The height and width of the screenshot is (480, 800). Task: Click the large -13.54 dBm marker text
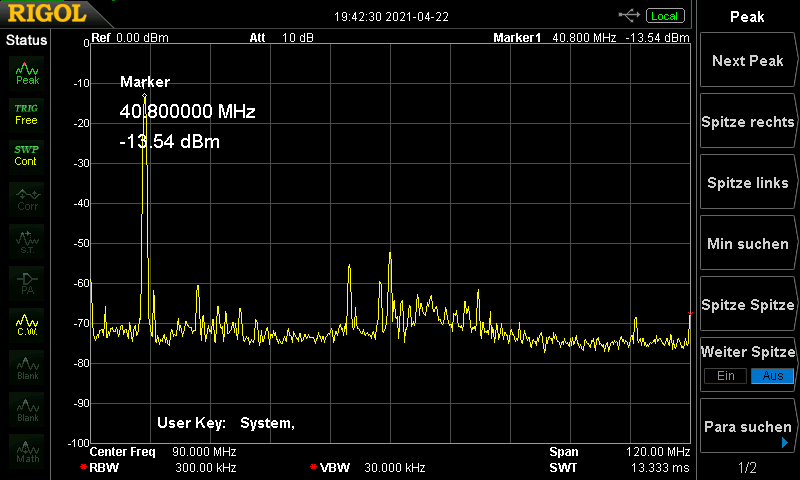(169, 141)
